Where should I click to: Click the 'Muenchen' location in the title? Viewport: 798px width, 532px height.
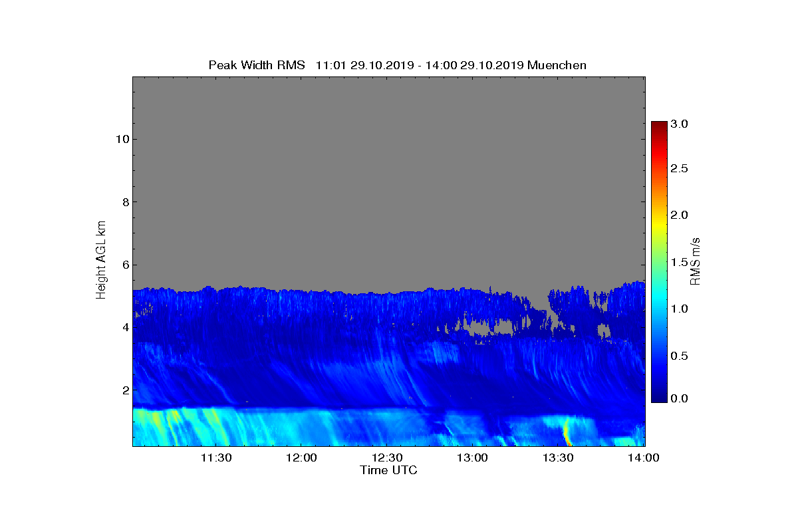pyautogui.click(x=557, y=65)
